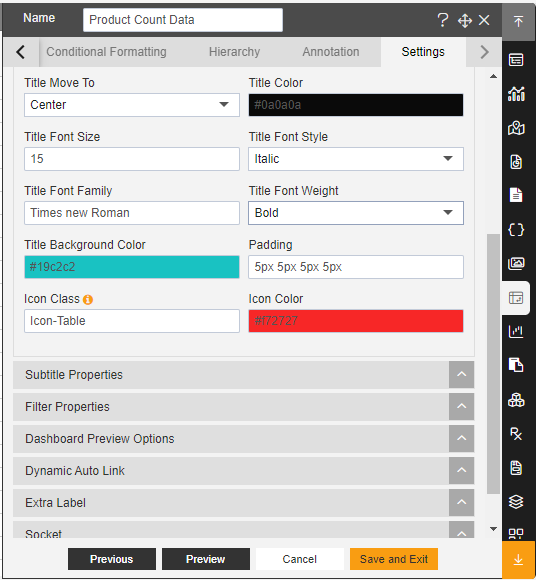This screenshot has width=547, height=580.
Task: Open the Title Font Style dropdown
Action: click(355, 159)
